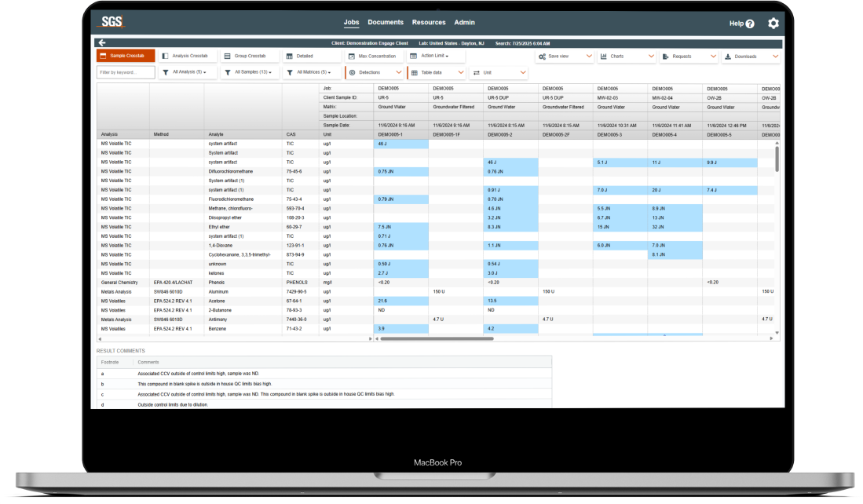The image size is (863, 504).
Task: Enable the Max Concentration view
Action: (373, 57)
